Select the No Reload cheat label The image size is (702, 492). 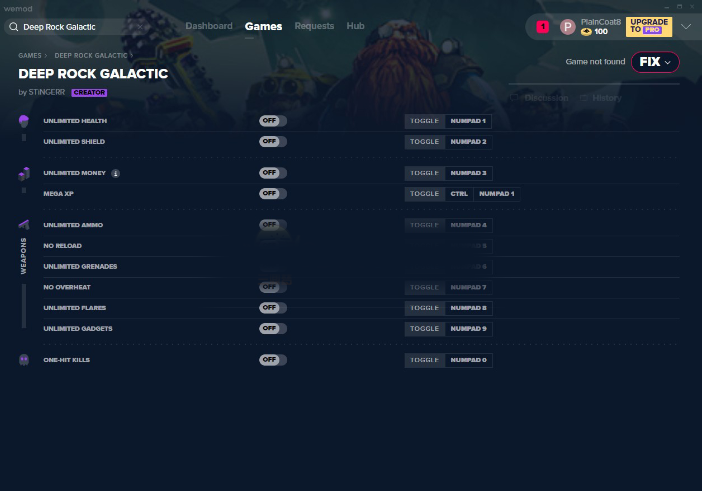click(x=62, y=246)
